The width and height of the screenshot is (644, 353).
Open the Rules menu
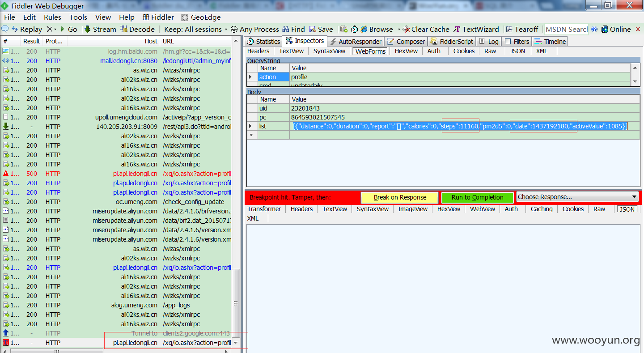52,17
